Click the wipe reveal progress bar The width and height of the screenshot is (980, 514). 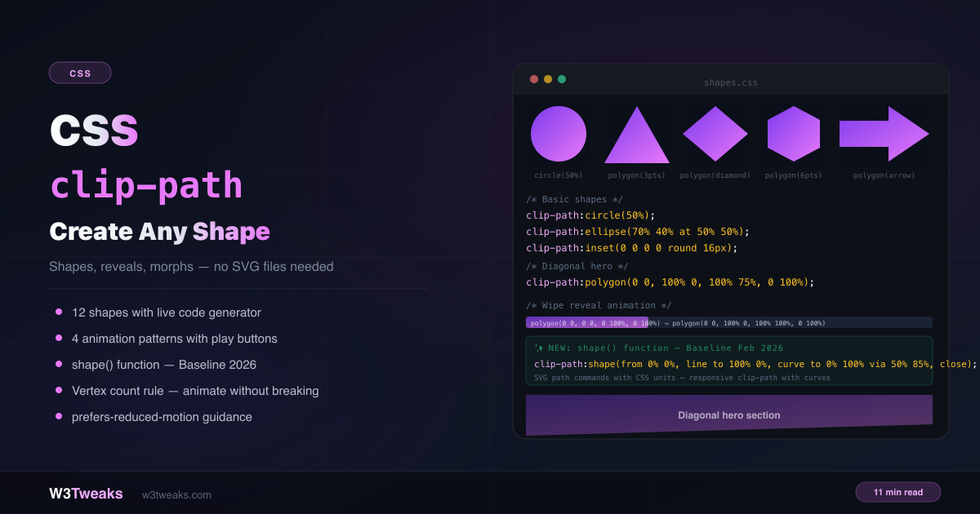[729, 322]
